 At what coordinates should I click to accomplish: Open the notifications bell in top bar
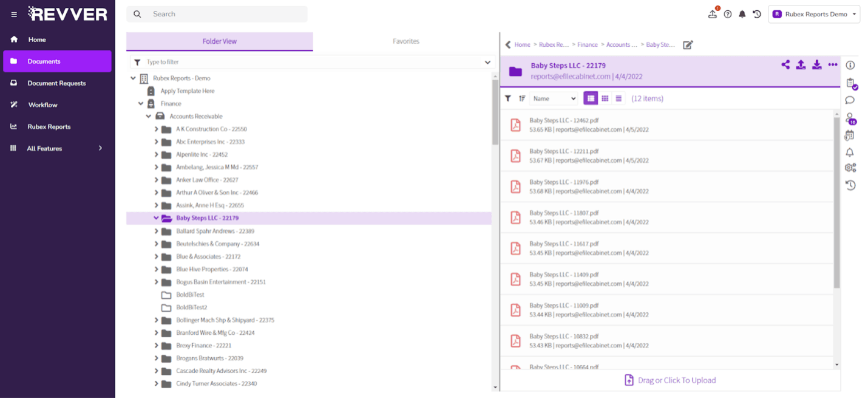742,14
